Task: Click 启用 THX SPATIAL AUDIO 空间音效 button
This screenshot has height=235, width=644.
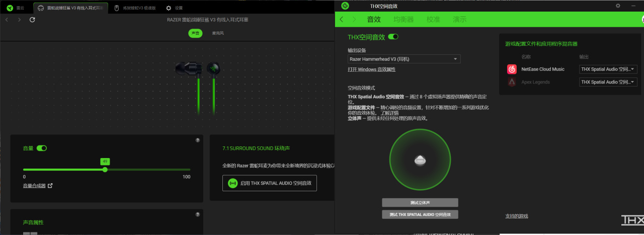Action: [x=270, y=183]
